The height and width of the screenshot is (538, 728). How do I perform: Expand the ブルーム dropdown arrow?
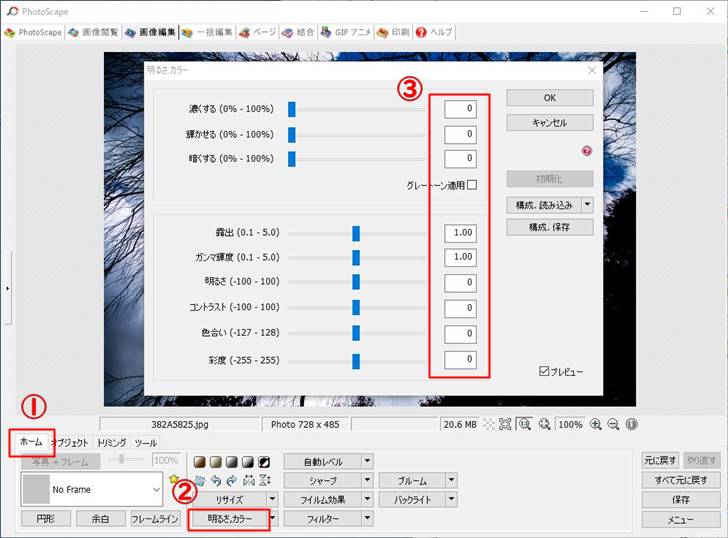451,480
